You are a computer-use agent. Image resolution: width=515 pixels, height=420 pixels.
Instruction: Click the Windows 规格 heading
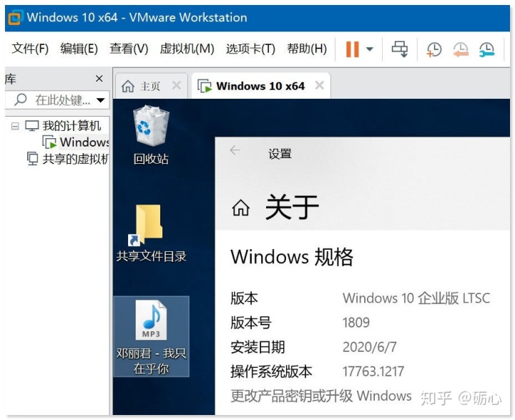point(292,257)
